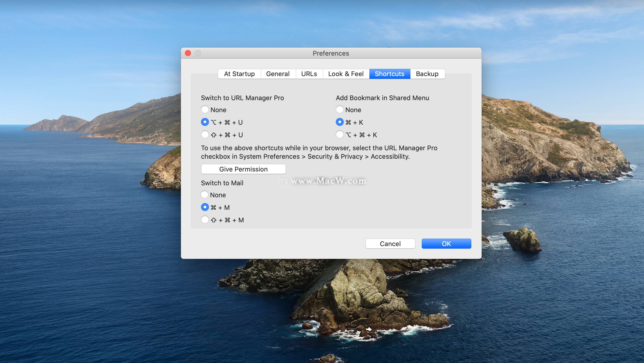644x363 pixels.
Task: Select ⌘ + K for Add Bookmark shortcut
Action: pos(340,122)
